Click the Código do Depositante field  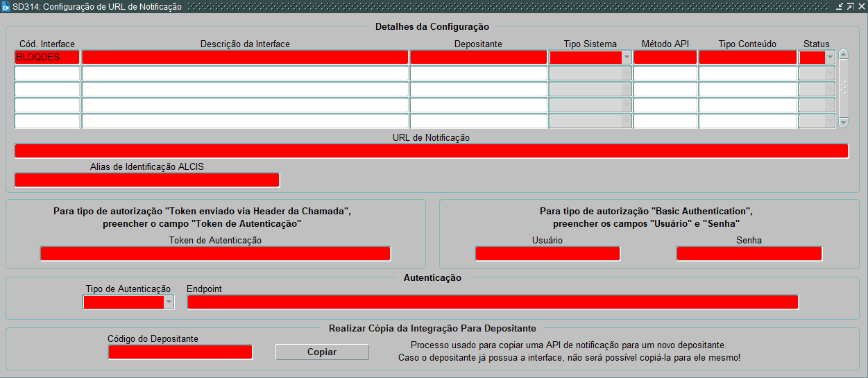tap(180, 352)
